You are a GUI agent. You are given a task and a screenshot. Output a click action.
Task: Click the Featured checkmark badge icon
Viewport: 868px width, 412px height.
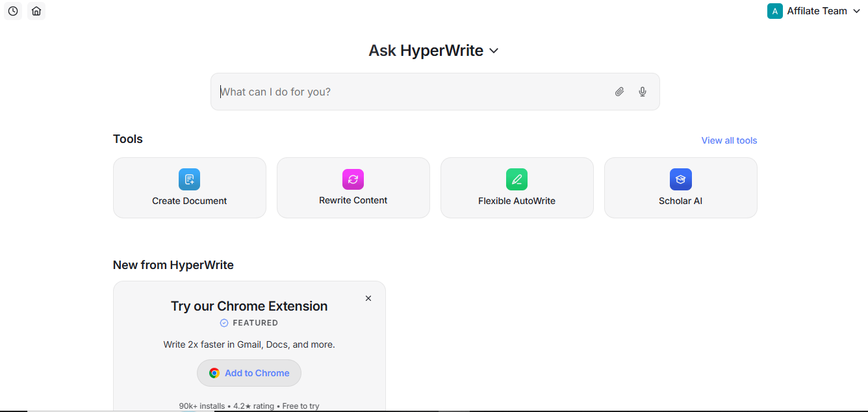click(x=224, y=323)
